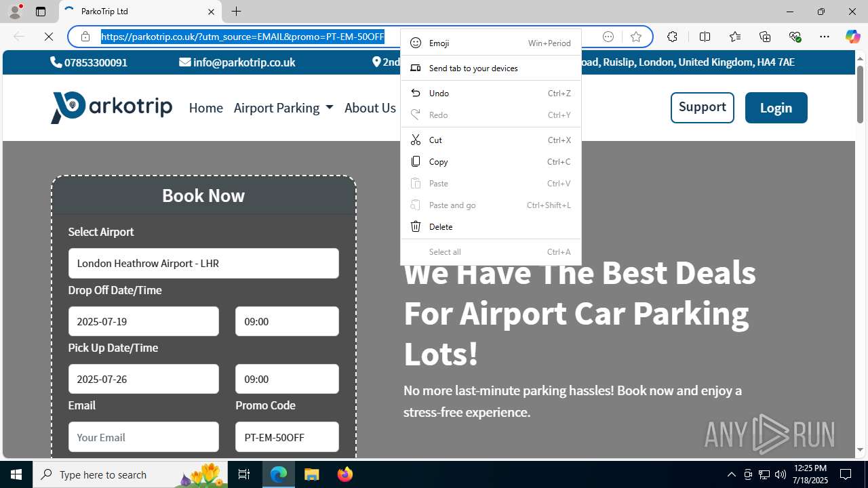The image size is (868, 488).
Task: Choose Cut from context menu
Action: coord(491,140)
